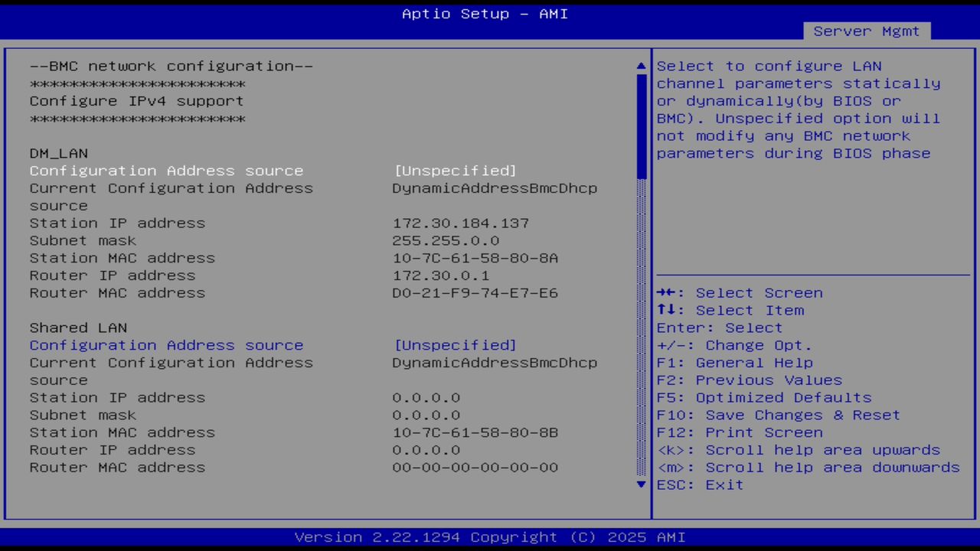Select the [Unspecified] value under Shared LAN
The width and height of the screenshot is (980, 551).
455,345
